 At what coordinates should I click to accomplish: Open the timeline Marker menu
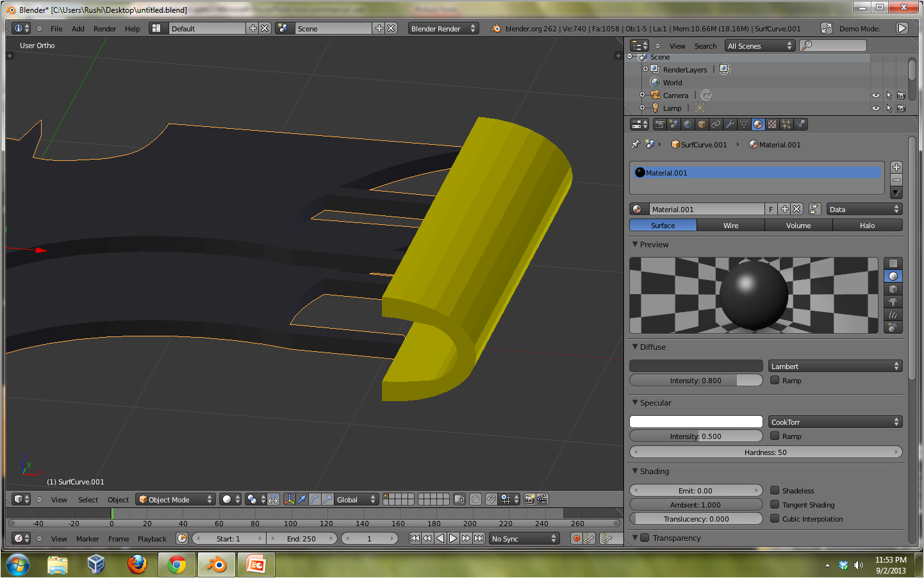(x=87, y=538)
